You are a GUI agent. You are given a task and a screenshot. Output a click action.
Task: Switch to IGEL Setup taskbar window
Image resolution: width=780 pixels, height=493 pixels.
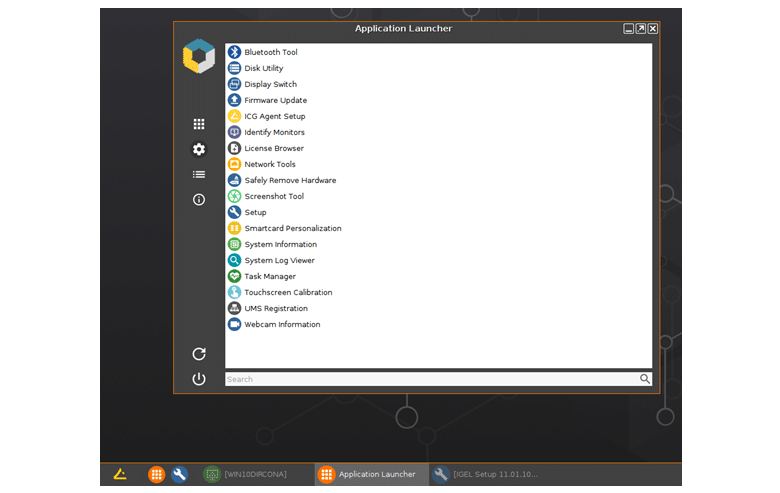486,474
